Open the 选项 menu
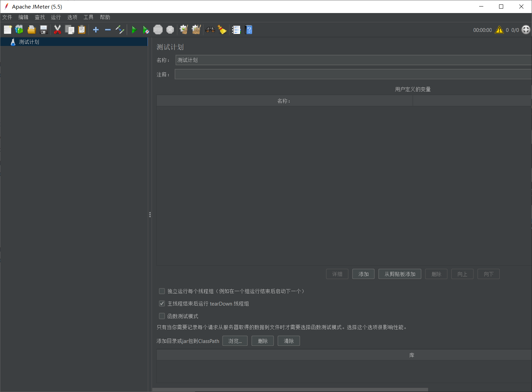 (x=72, y=17)
